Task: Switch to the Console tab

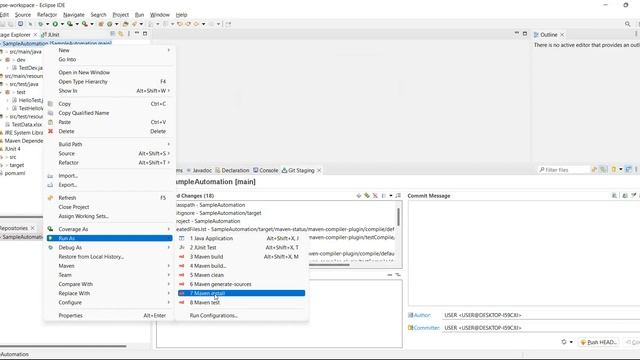Action: click(265, 170)
